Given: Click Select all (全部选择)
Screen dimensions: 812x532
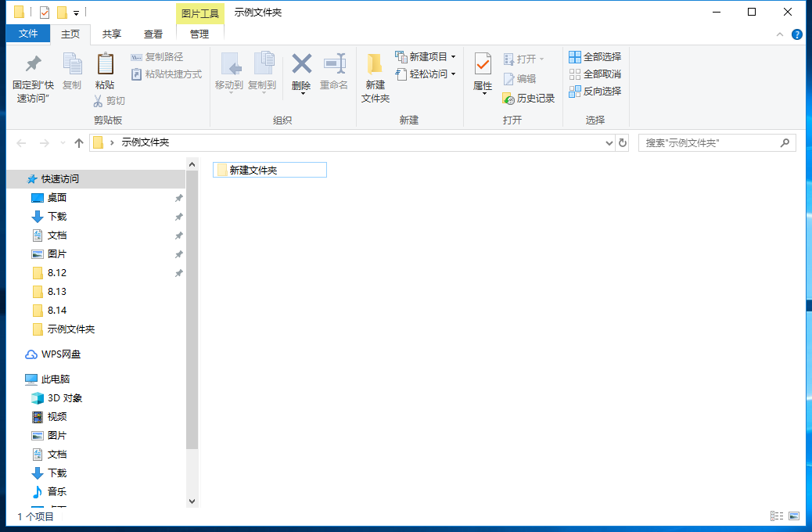Looking at the screenshot, I should pos(595,57).
